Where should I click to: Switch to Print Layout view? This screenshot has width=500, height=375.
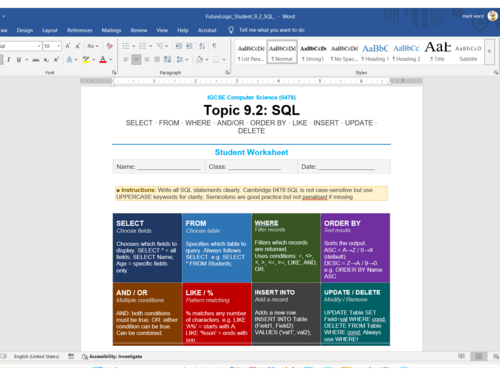click(478, 356)
